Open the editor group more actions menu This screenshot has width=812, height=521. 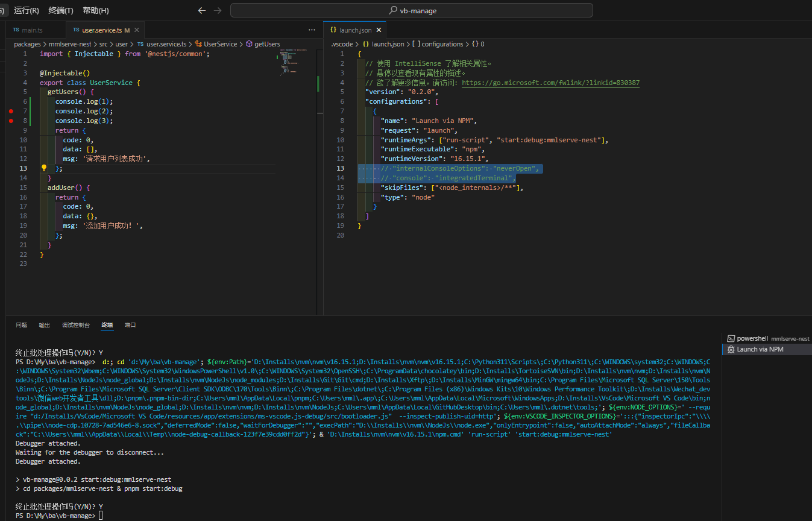coord(312,30)
